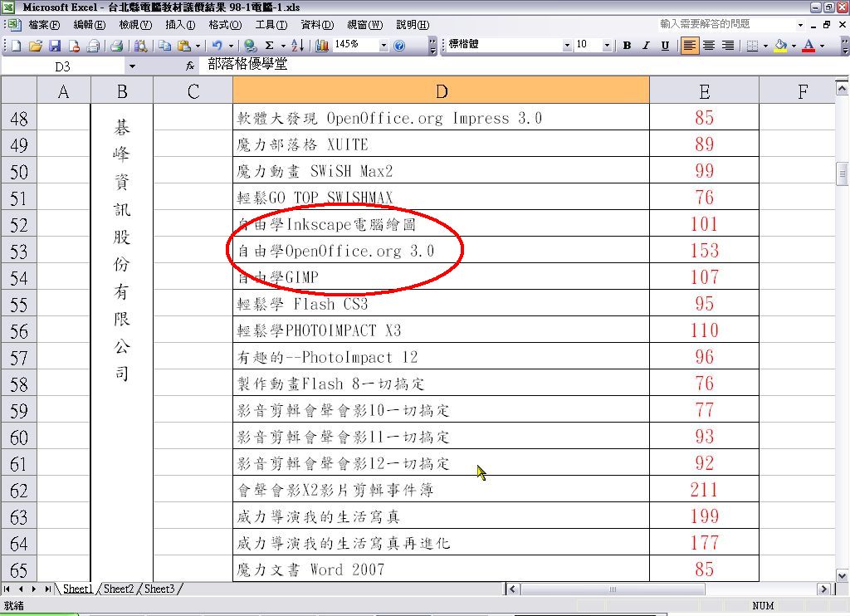
Task: Open the font color dropdown arrow
Action: point(823,46)
